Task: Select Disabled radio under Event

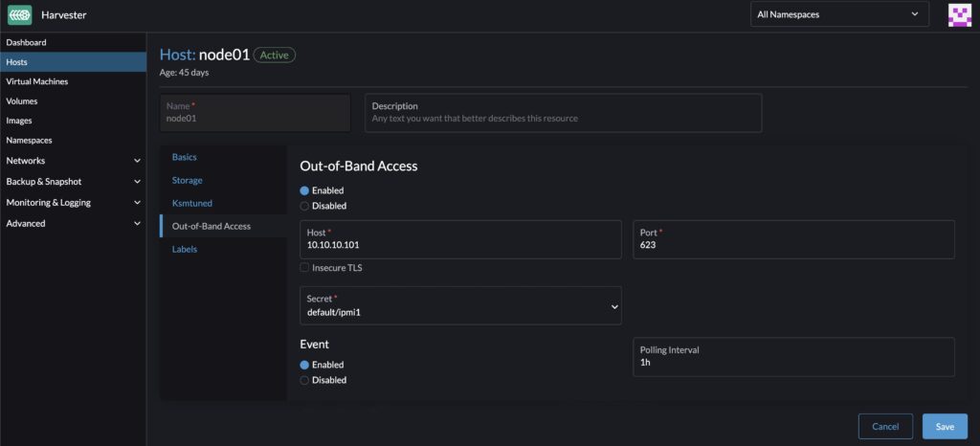Action: 305,380
